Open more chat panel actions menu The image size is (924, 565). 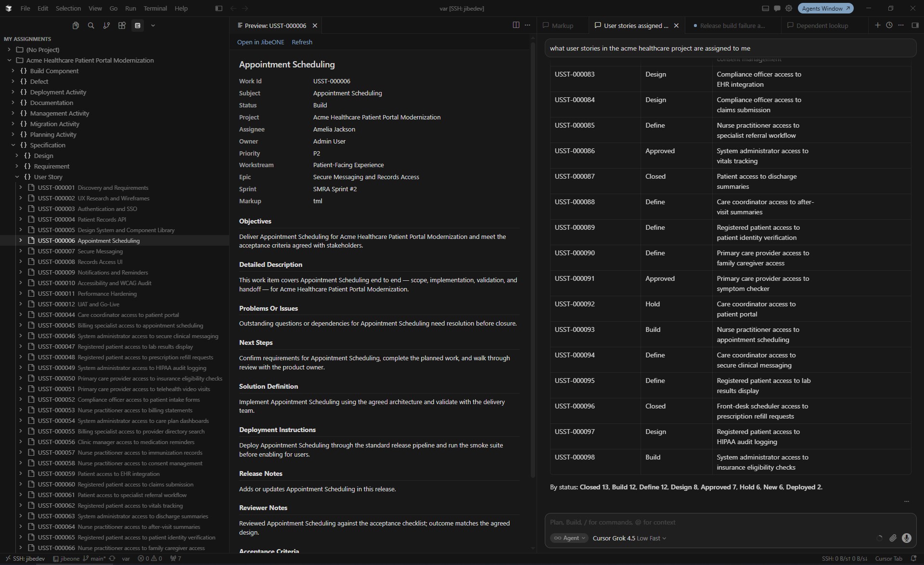coord(901,25)
